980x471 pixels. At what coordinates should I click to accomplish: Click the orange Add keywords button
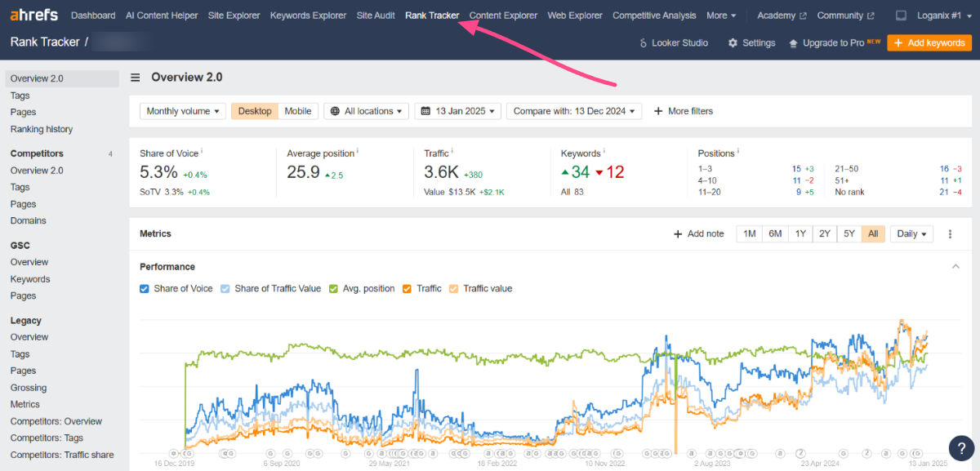coord(929,42)
